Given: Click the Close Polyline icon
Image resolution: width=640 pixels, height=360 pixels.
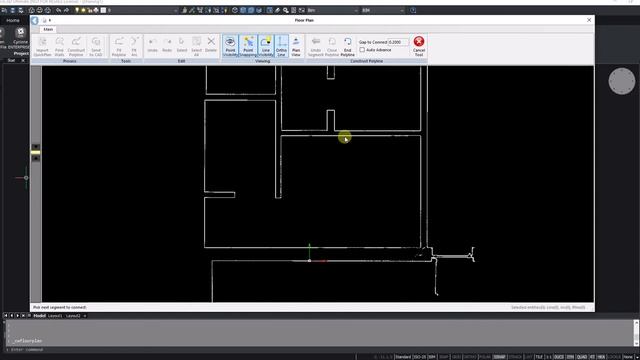Looking at the screenshot, I should click(x=332, y=46).
